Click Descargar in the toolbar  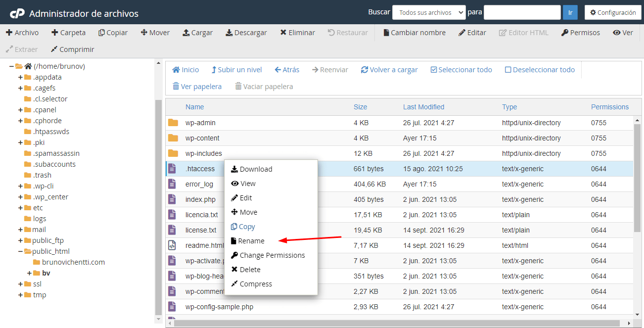tap(246, 33)
